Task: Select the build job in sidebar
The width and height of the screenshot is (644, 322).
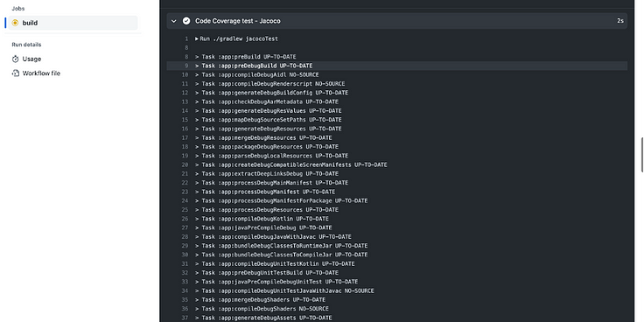Action: click(x=73, y=23)
